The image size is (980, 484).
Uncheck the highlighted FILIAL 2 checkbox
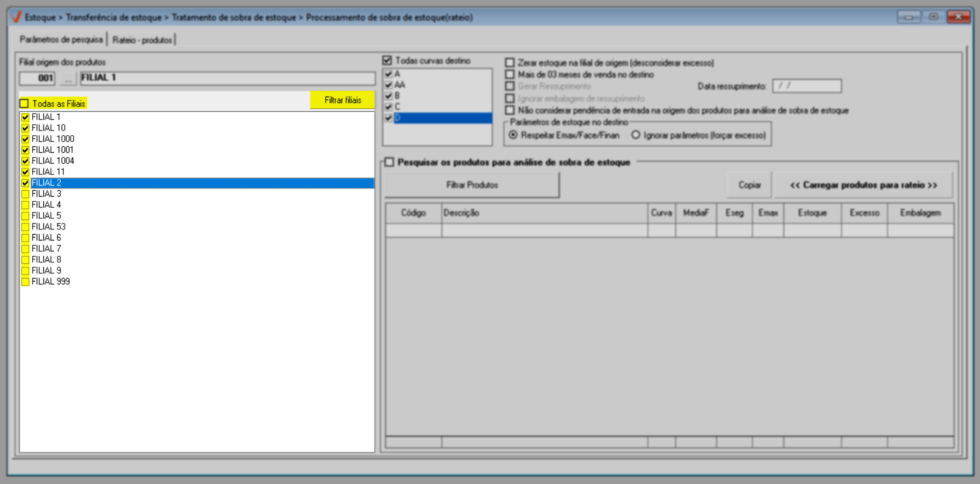[x=25, y=183]
